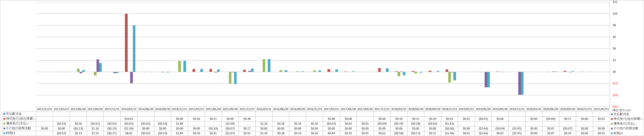This screenshot has width=644, height=136.
Task: Select the 2018/12/31 column header
Action: coord(449,109)
